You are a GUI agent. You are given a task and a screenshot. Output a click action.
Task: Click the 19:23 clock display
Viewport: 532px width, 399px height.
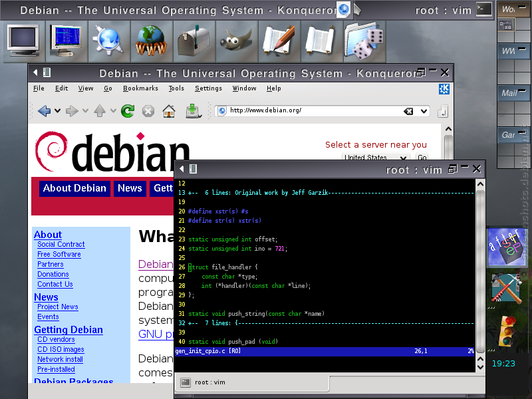click(x=503, y=364)
